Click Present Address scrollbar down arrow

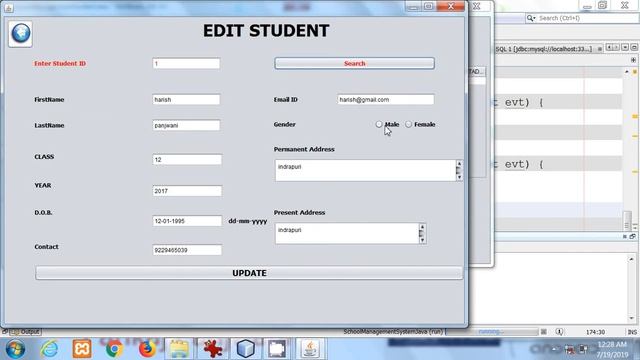(x=422, y=240)
